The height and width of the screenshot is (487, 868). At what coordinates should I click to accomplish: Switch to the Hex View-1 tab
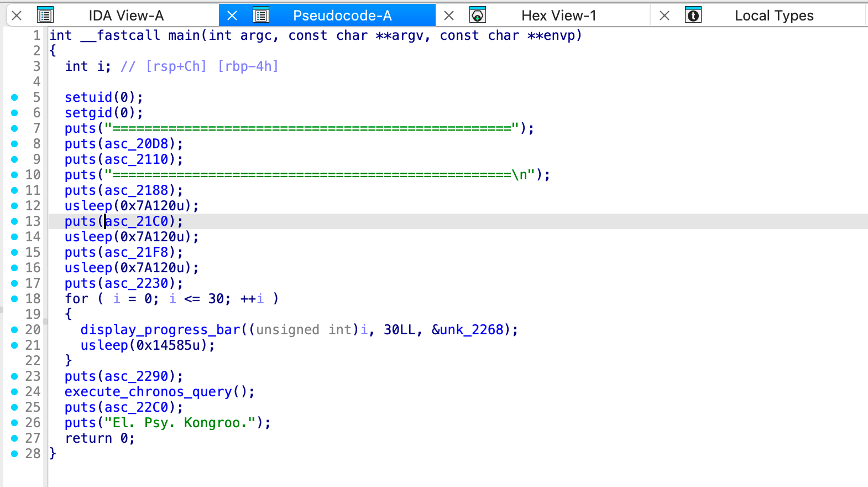click(x=558, y=15)
